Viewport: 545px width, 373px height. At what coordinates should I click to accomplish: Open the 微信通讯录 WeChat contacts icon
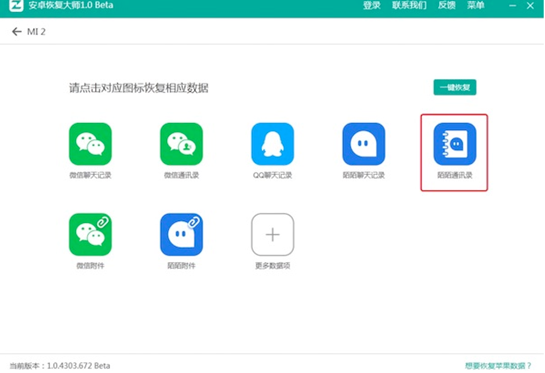(x=181, y=144)
